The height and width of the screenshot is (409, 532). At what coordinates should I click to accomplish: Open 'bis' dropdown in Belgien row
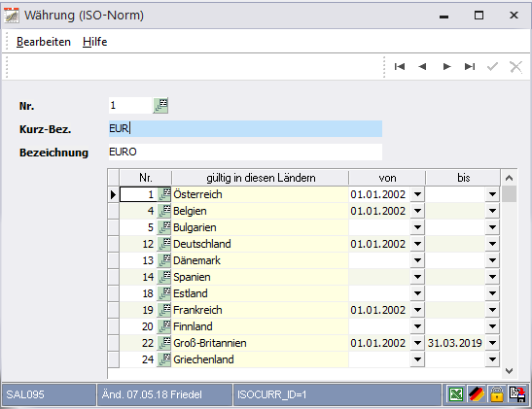492,211
